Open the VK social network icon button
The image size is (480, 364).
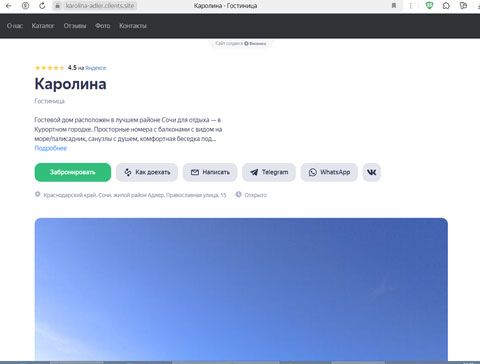[x=372, y=172]
